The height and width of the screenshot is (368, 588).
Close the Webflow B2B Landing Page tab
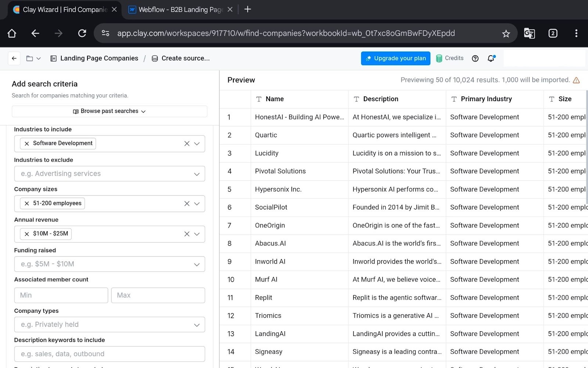pyautogui.click(x=230, y=10)
